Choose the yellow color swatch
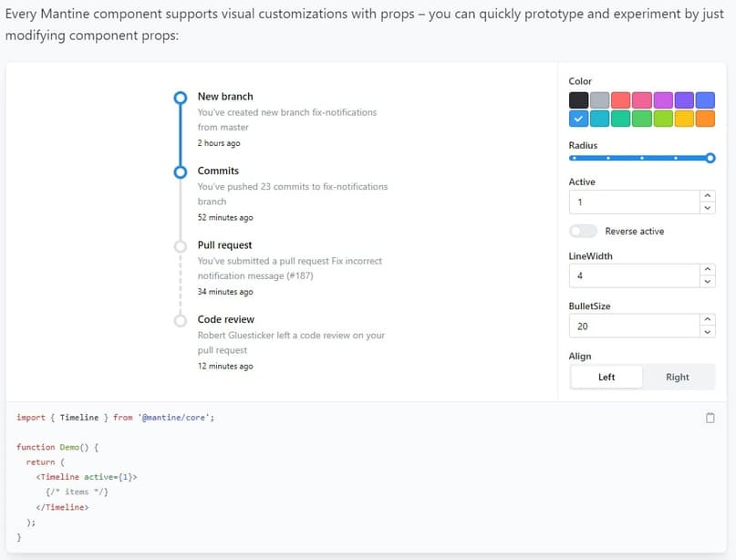The image size is (736, 560). [x=684, y=119]
